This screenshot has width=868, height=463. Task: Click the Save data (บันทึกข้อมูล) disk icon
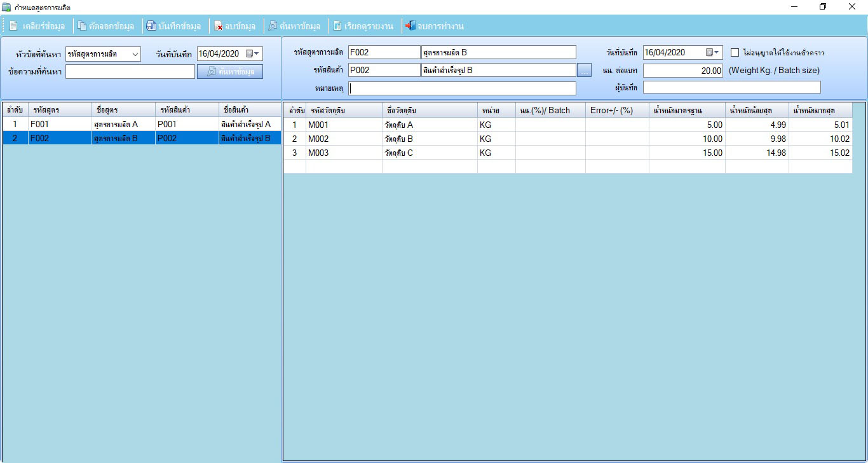click(x=151, y=26)
